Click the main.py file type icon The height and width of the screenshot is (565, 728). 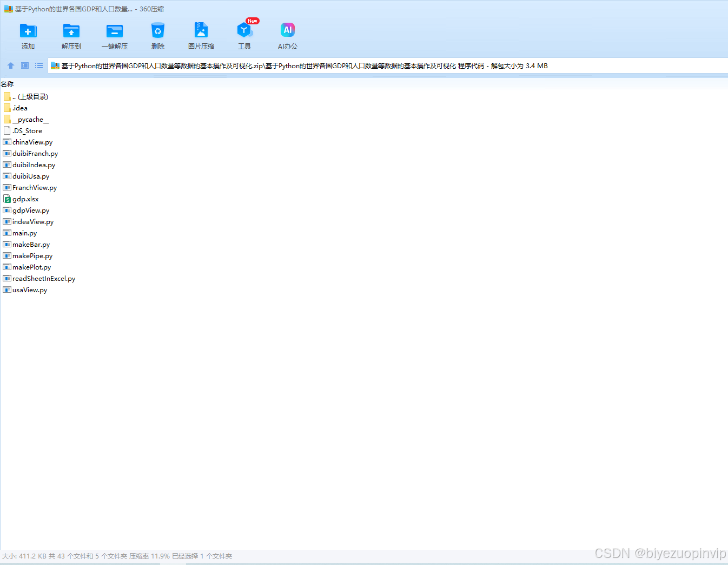7,233
